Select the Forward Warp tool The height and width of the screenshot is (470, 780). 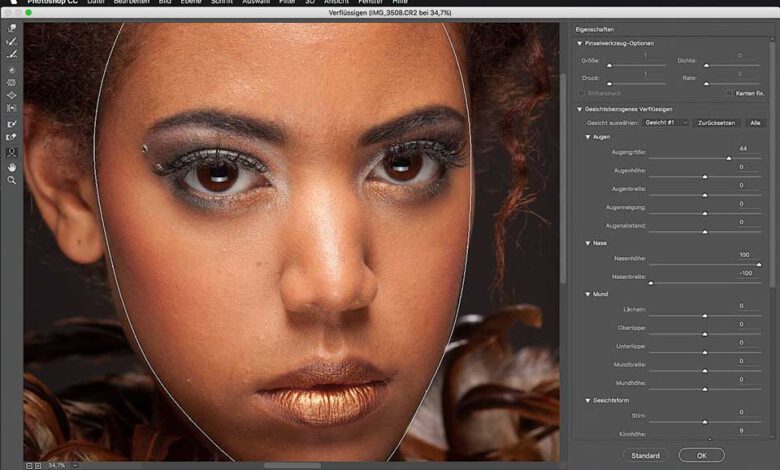click(12, 29)
